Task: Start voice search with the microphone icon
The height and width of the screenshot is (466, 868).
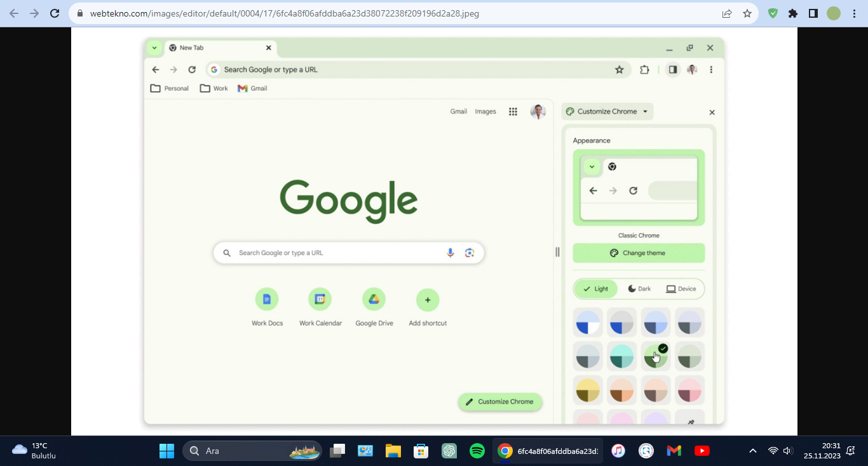Action: click(451, 253)
